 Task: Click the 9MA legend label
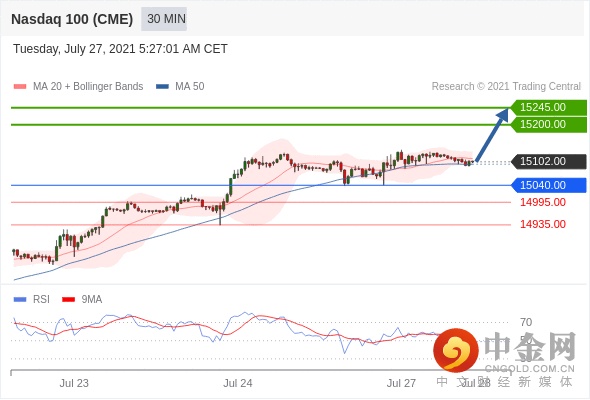(92, 300)
